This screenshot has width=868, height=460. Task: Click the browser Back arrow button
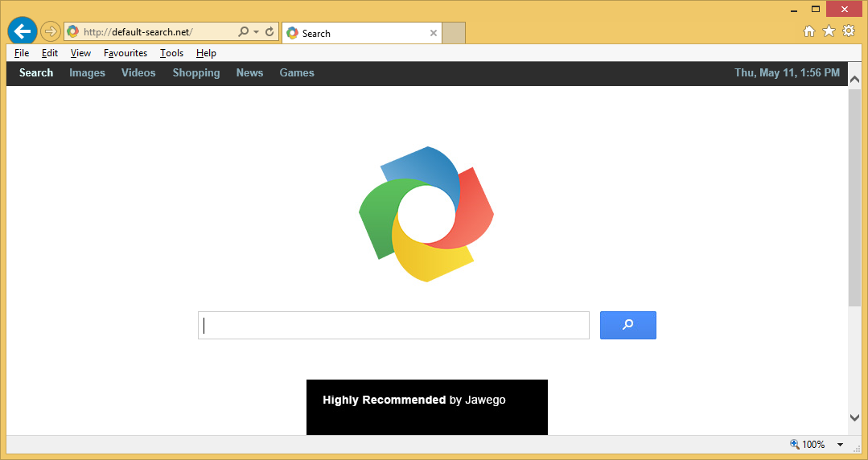click(23, 31)
